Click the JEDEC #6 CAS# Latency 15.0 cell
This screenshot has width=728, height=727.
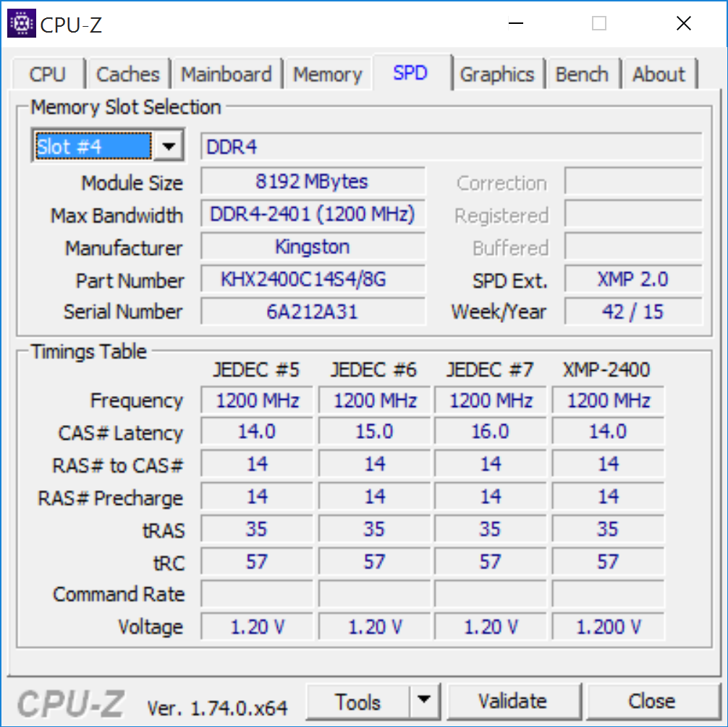(x=375, y=432)
